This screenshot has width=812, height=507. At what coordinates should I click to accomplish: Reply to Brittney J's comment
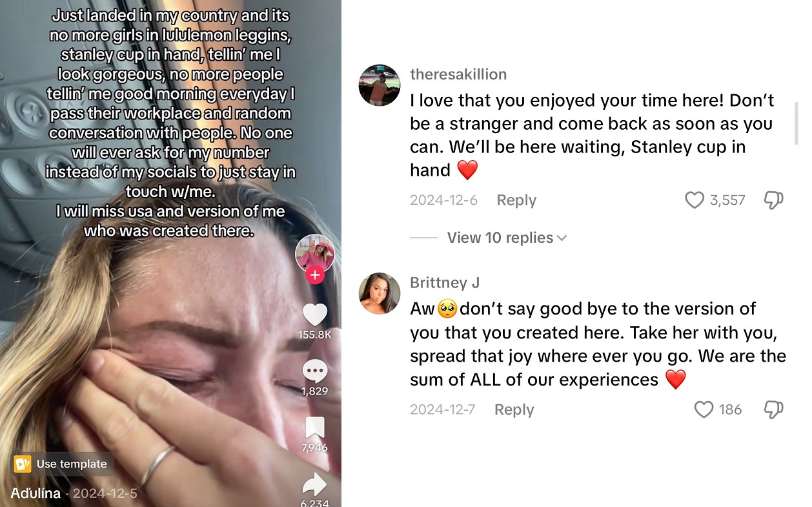tap(514, 409)
